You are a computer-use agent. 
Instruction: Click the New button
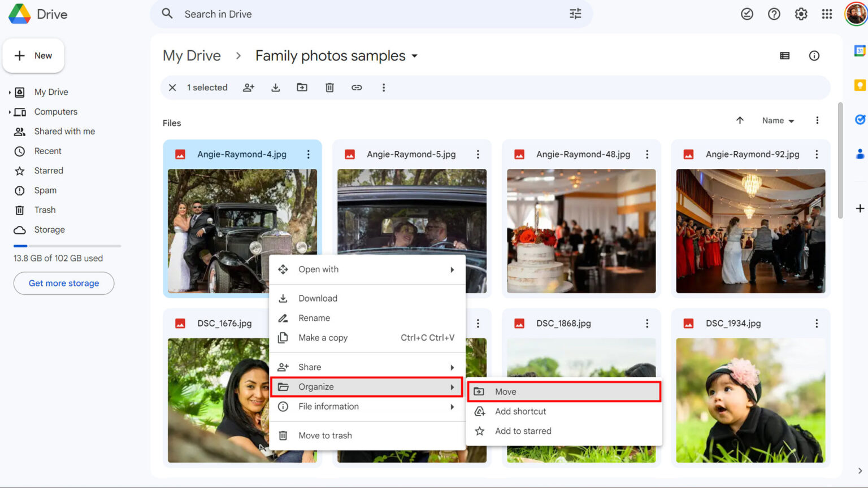[33, 55]
